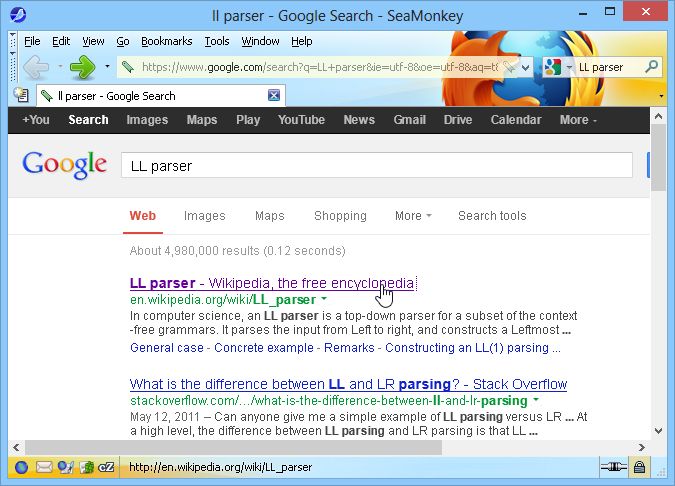The width and height of the screenshot is (675, 486).
Task: Click the SeaMonkey title bar logo
Action: (x=18, y=15)
